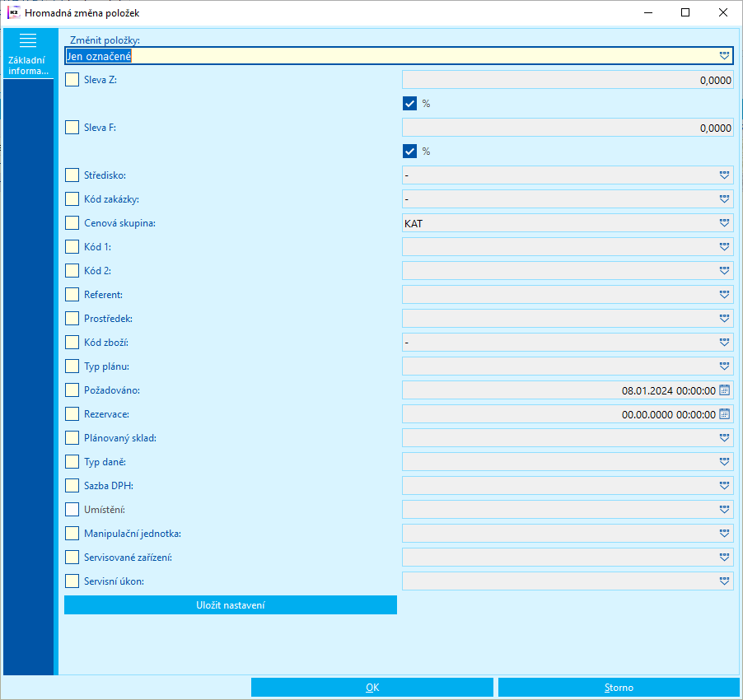This screenshot has height=700, width=743.
Task: Open the Plánovaný sklad dropdown
Action: pos(724,437)
